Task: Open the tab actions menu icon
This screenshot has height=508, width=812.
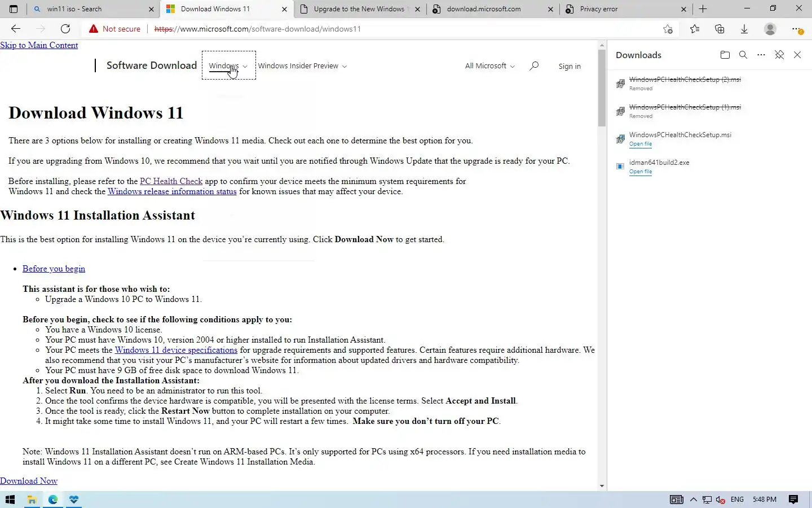Action: pyautogui.click(x=14, y=9)
